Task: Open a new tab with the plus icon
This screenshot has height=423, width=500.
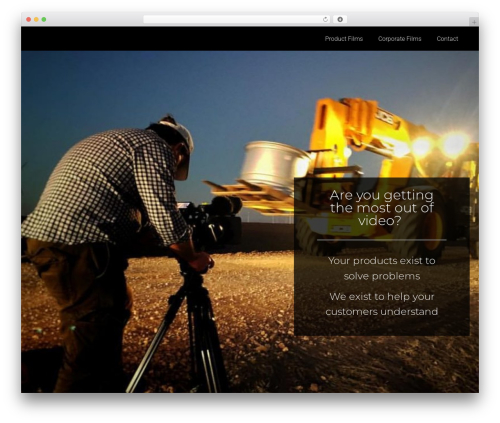Action: pos(474,22)
